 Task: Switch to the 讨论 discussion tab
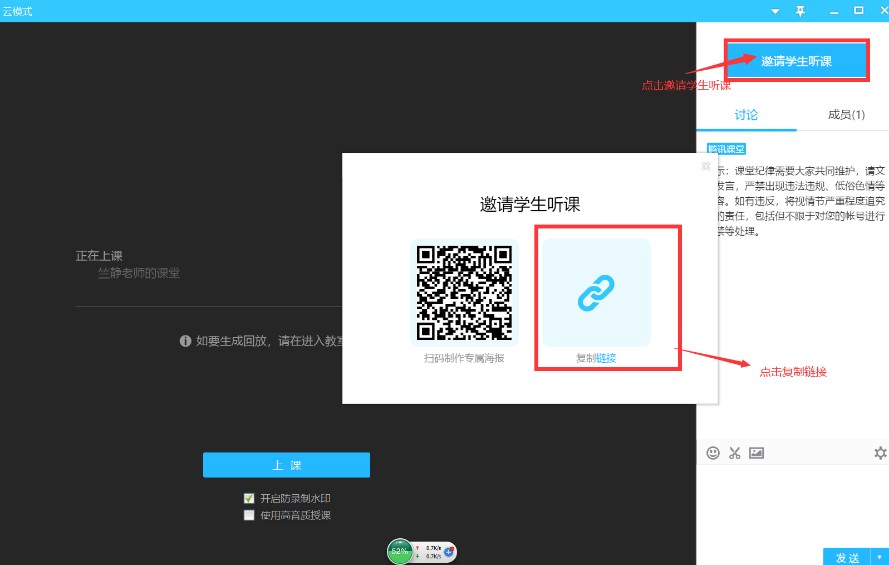click(746, 115)
